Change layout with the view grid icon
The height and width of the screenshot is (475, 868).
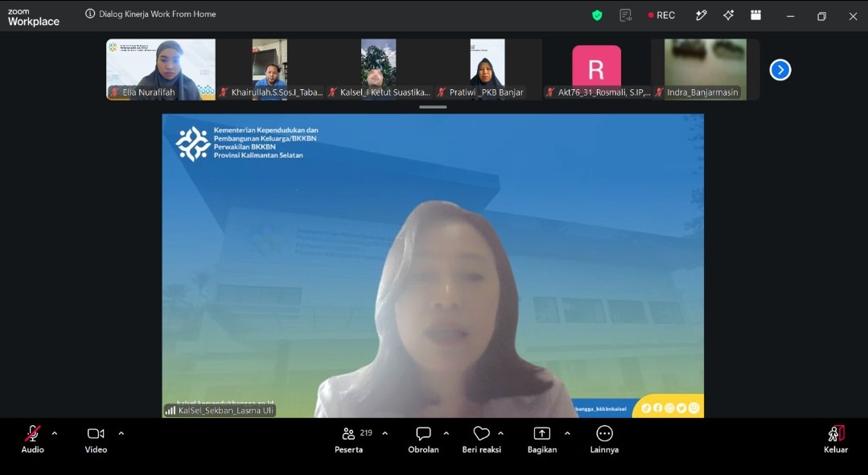(755, 15)
